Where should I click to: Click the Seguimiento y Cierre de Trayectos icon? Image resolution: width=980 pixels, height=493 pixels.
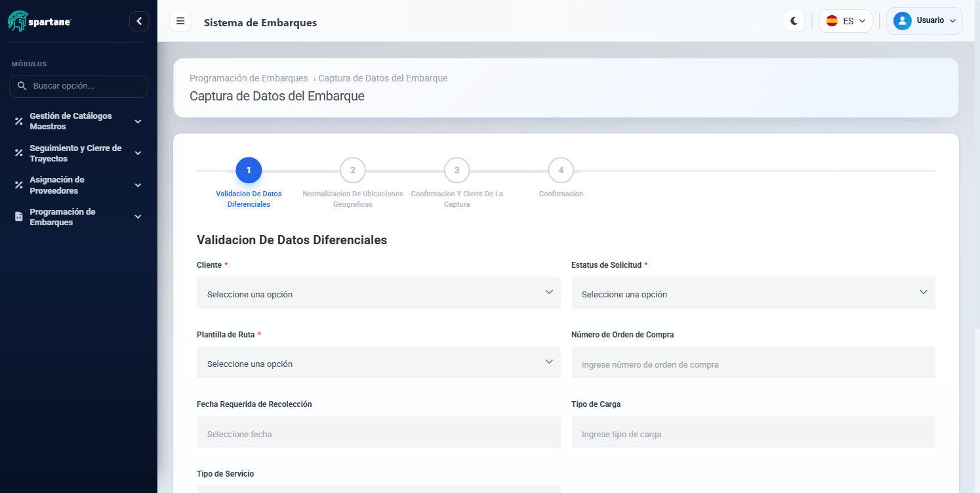coord(19,153)
